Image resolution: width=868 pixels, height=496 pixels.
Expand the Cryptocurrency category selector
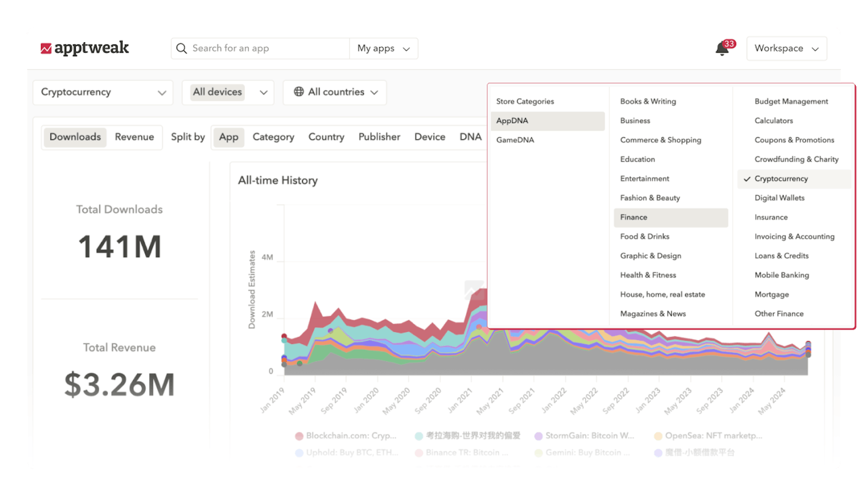pos(102,92)
